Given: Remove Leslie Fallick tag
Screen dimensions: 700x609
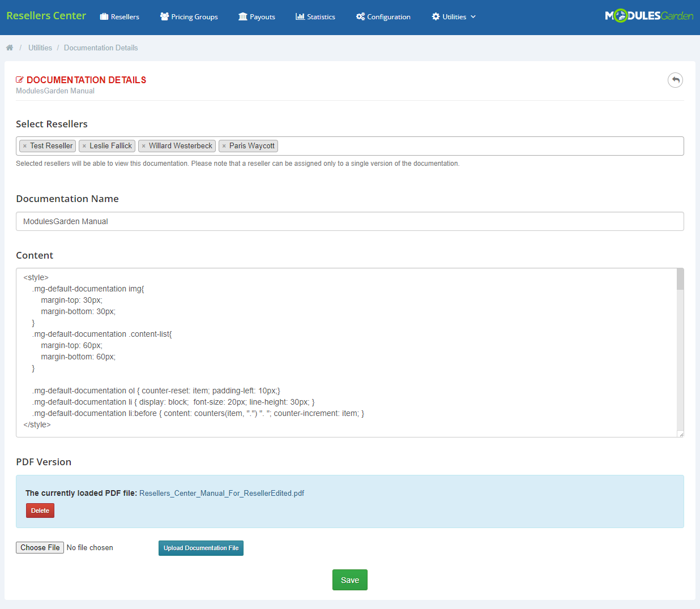Looking at the screenshot, I should 84,146.
